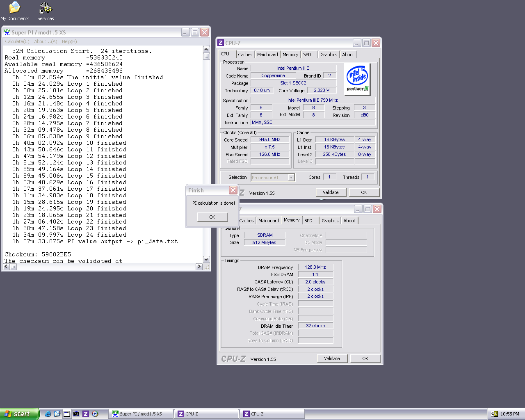Close the lower CPU-Z Memory window
525x420 pixels.
(377, 209)
